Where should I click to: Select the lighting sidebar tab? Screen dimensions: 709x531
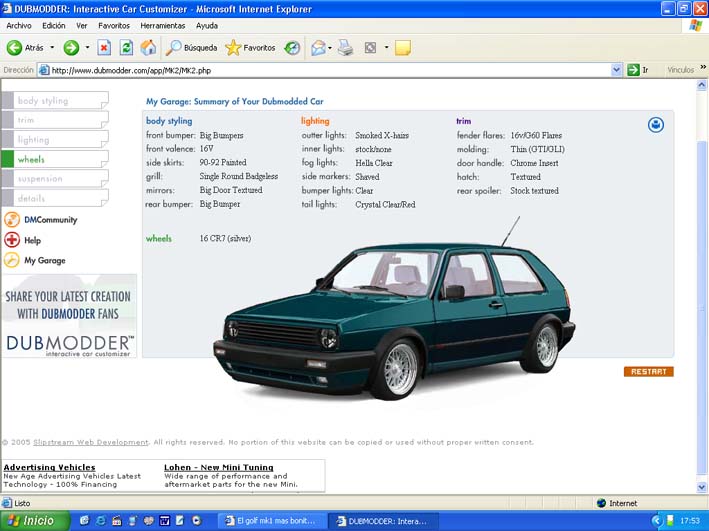(55, 140)
